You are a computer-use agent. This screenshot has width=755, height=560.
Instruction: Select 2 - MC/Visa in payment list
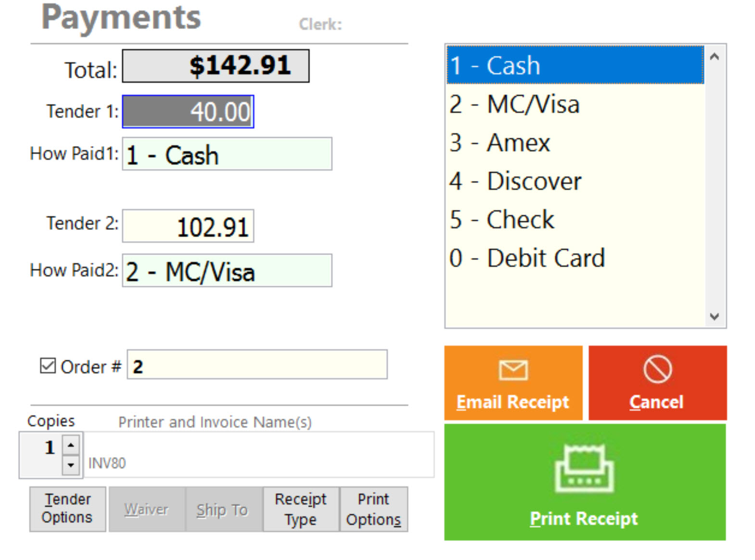(575, 104)
